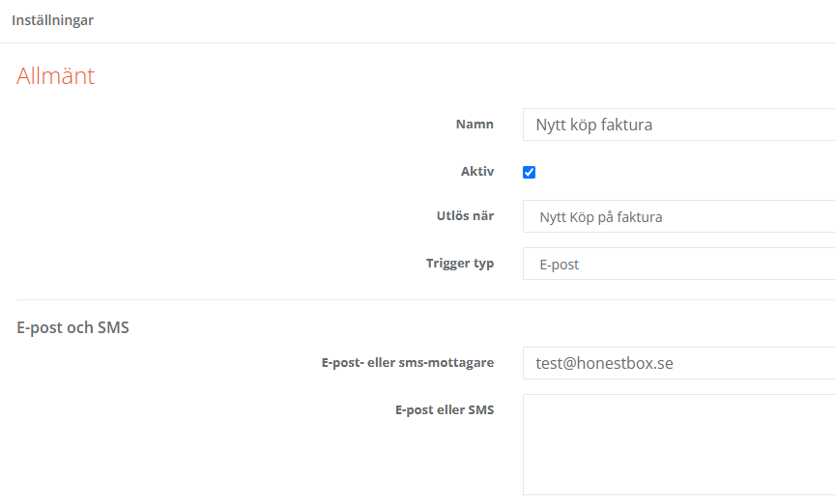Click the Trigger typ label
Image resolution: width=835 pixels, height=504 pixels.
[x=460, y=264]
